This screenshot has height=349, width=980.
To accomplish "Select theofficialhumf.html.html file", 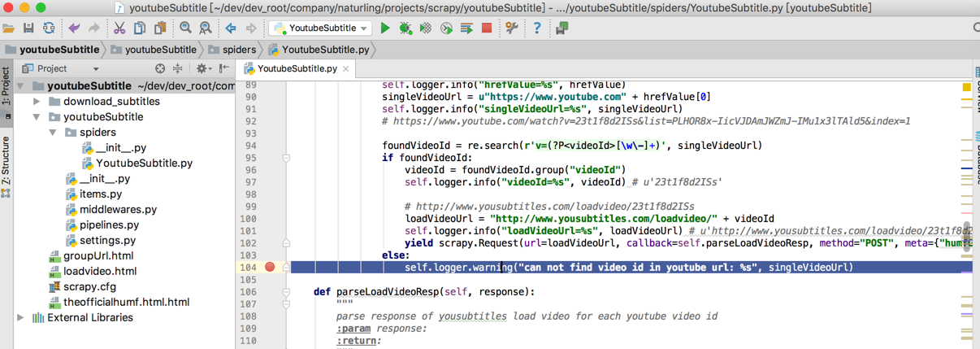I will (119, 303).
